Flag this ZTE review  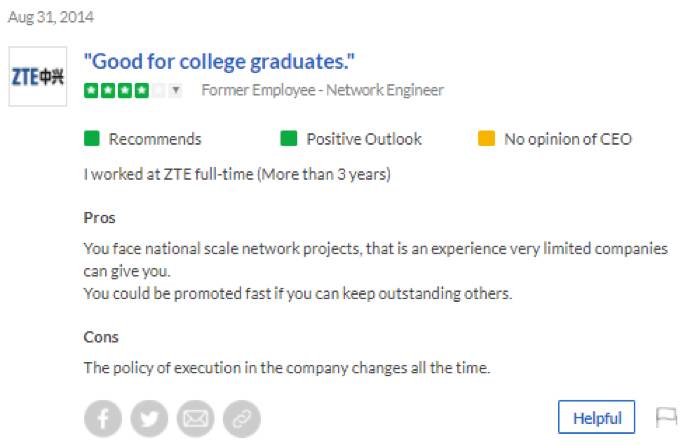point(666,417)
